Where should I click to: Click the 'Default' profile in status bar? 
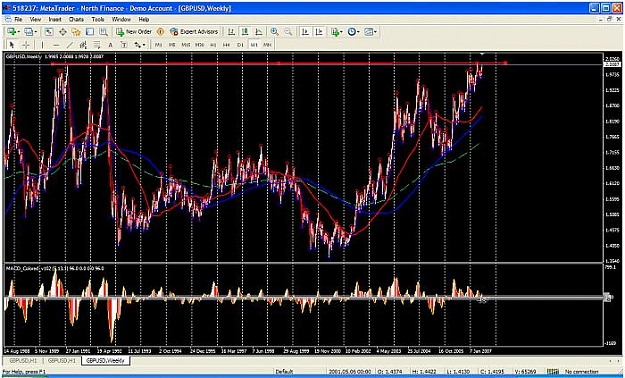[x=284, y=372]
